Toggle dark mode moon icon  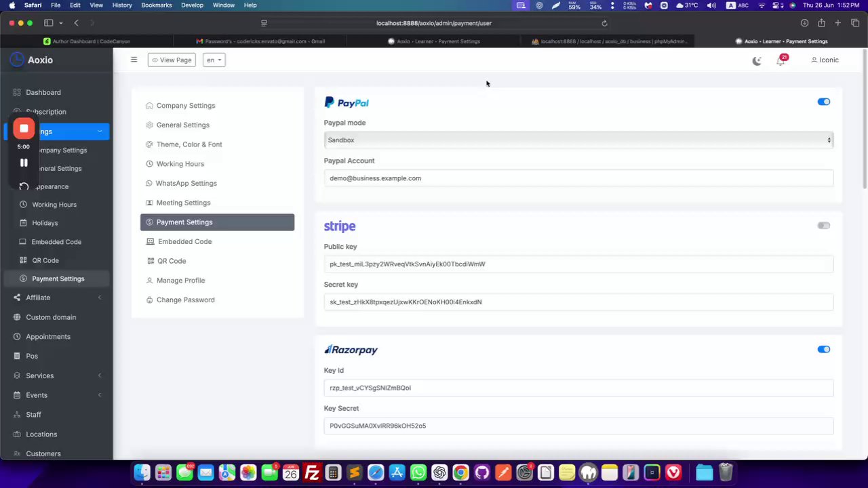[x=757, y=61]
